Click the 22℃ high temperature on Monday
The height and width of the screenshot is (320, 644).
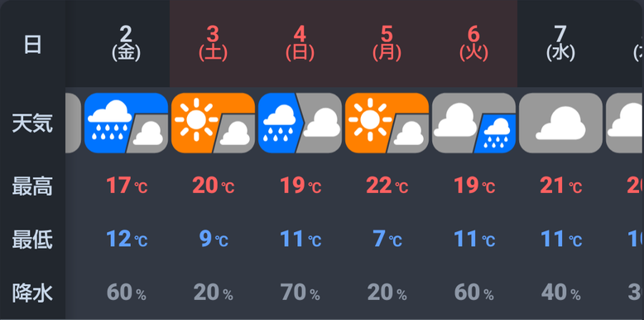coord(387,186)
